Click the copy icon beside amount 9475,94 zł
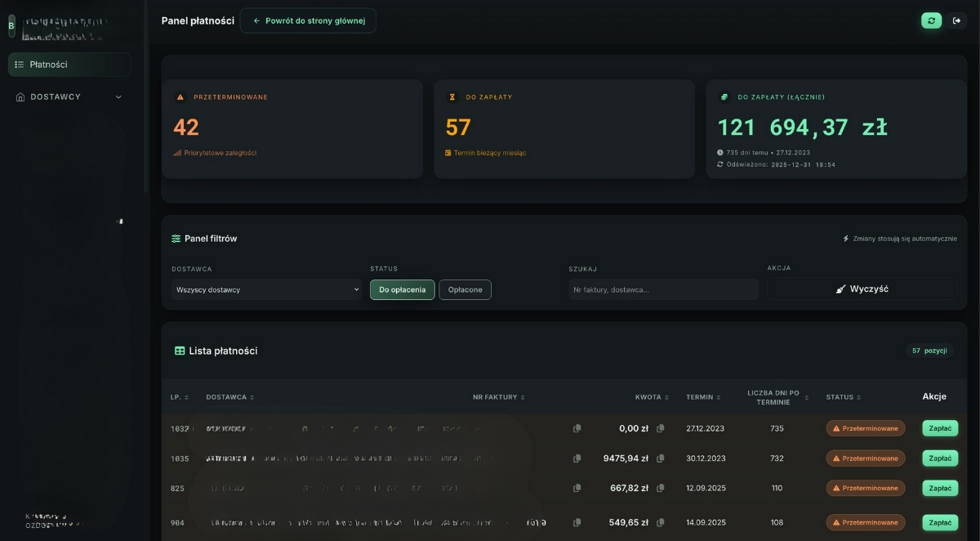 click(660, 458)
